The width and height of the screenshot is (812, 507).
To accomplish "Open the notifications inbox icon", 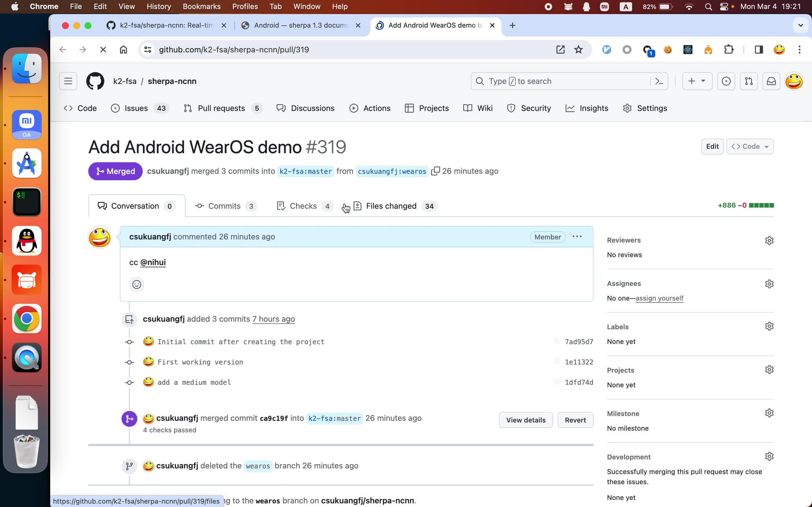I will 771,81.
